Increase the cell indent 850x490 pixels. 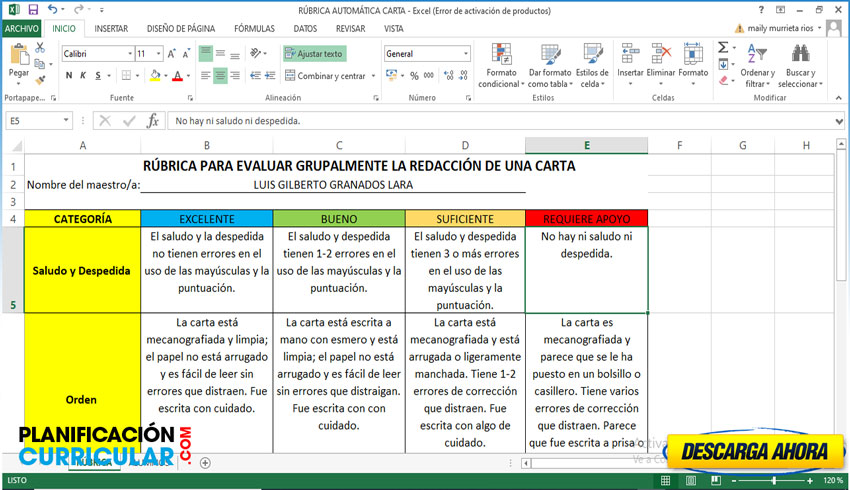point(271,76)
